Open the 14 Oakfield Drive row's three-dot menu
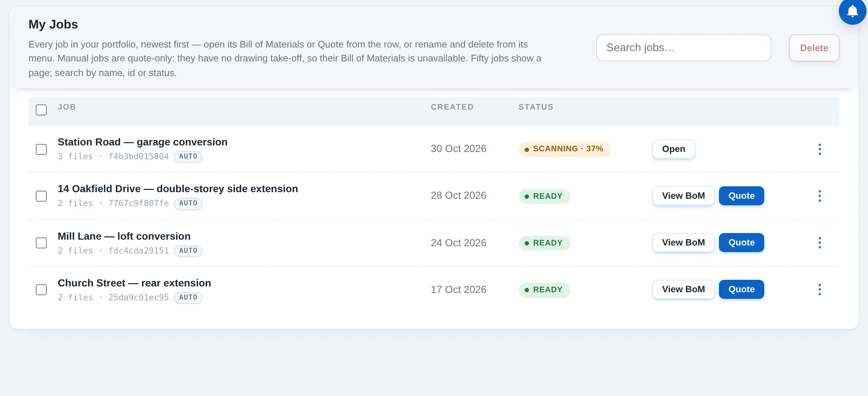This screenshot has width=868, height=396. click(819, 196)
